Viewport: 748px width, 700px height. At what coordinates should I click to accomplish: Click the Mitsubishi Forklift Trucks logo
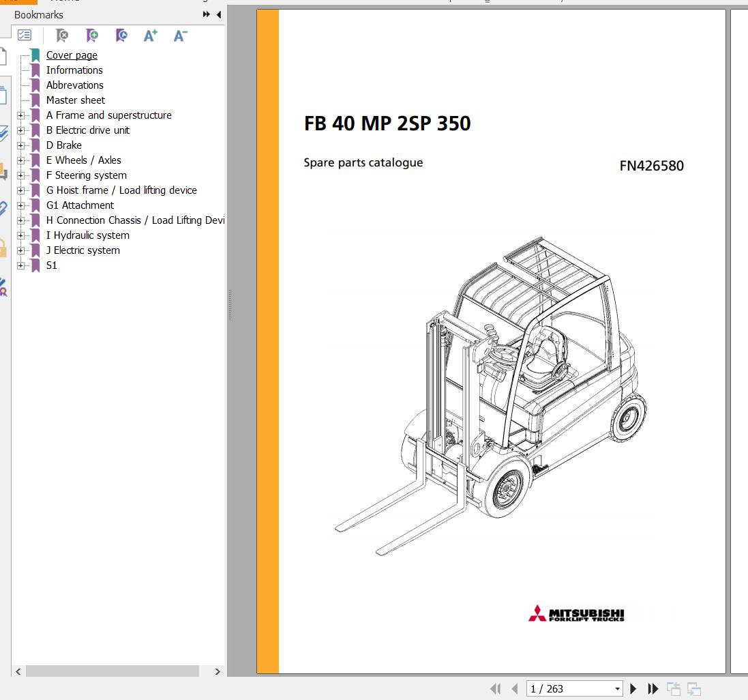576,613
